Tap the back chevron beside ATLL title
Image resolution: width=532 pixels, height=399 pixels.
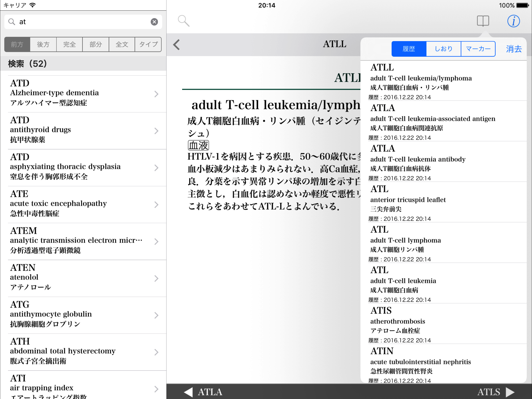coord(176,45)
